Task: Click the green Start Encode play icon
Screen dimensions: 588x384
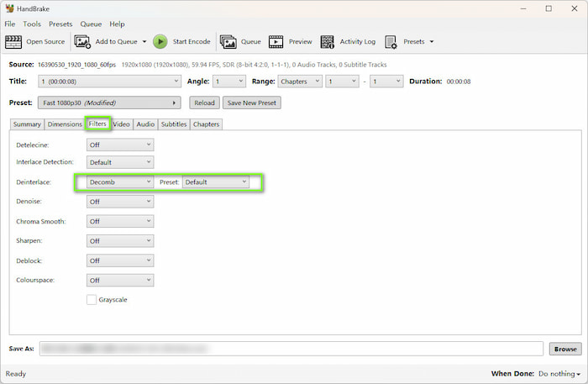Action: click(x=160, y=42)
